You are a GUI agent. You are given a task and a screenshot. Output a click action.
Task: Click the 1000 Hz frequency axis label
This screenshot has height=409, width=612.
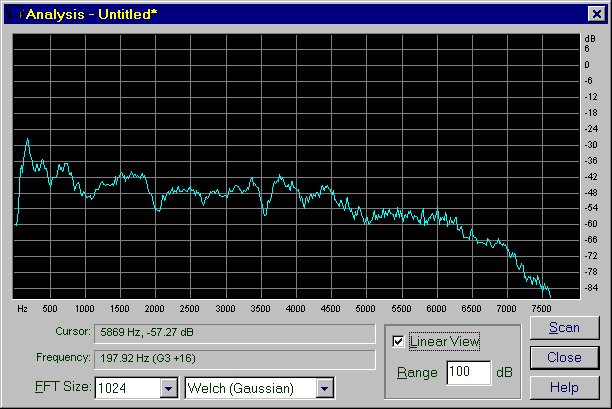coord(85,308)
